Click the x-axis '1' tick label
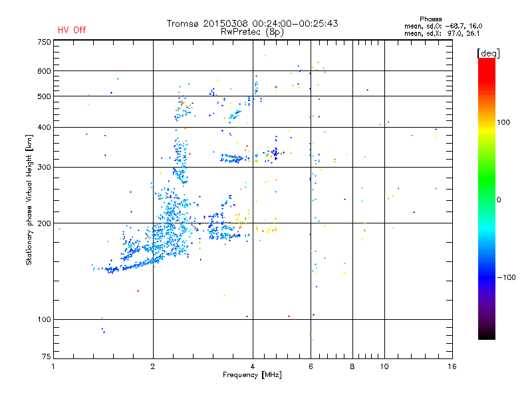 tap(53, 366)
